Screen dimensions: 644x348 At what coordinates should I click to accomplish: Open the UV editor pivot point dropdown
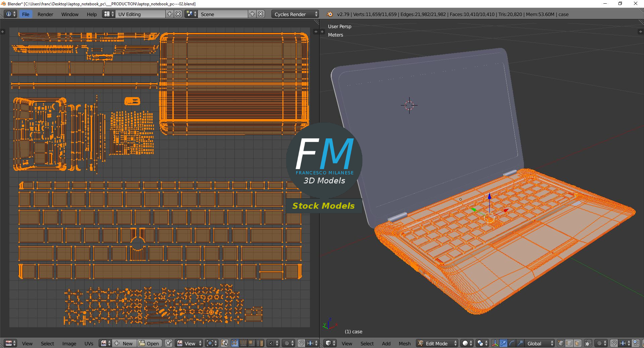[211, 343]
